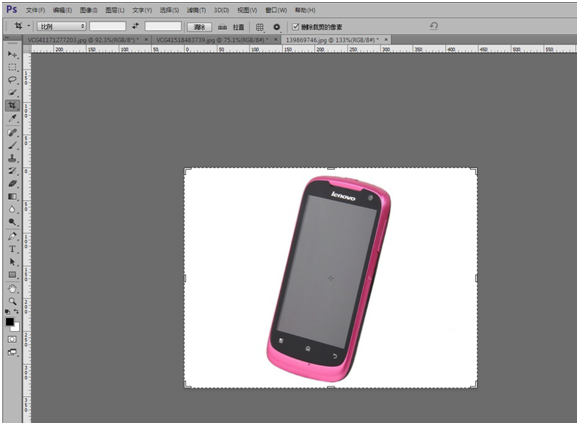579x425 pixels.
Task: Click the Straighten text label
Action: pyautogui.click(x=239, y=27)
